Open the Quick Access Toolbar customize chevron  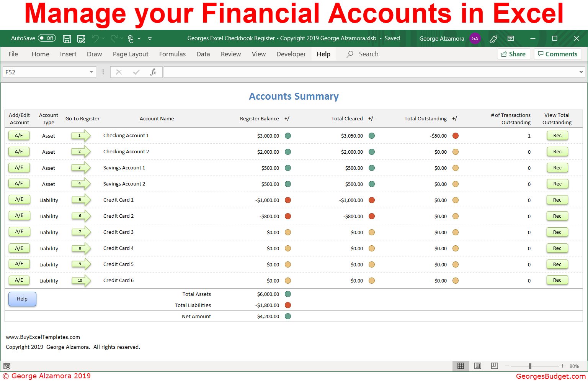coord(150,38)
